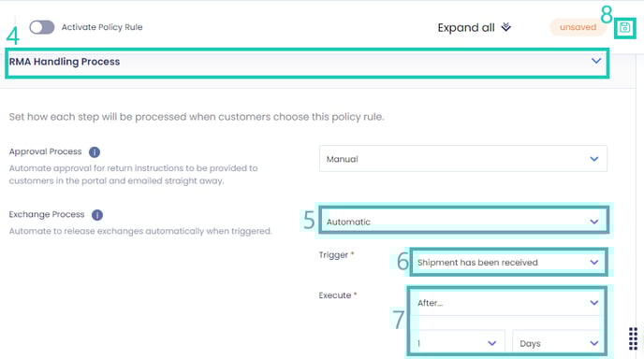Open the info icon next to Approval Process
The height and width of the screenshot is (359, 644).
(95, 152)
